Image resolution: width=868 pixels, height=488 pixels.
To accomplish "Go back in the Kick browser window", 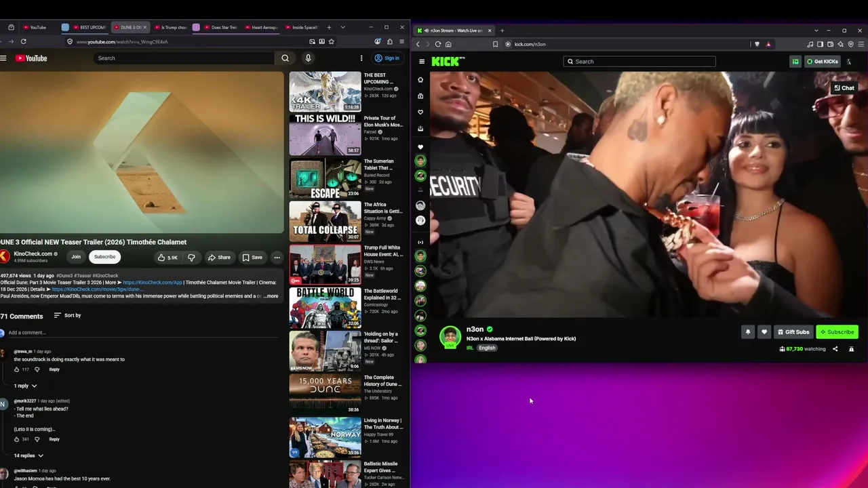I will point(418,44).
